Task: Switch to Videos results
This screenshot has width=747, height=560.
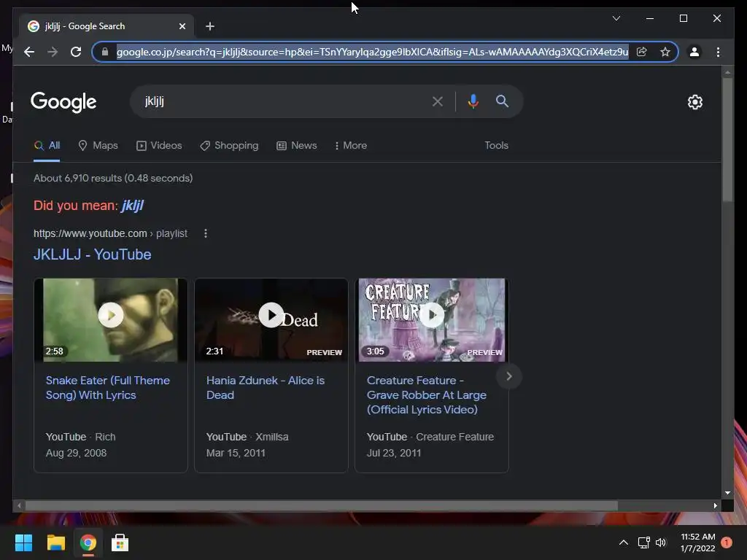Action: coord(159,145)
